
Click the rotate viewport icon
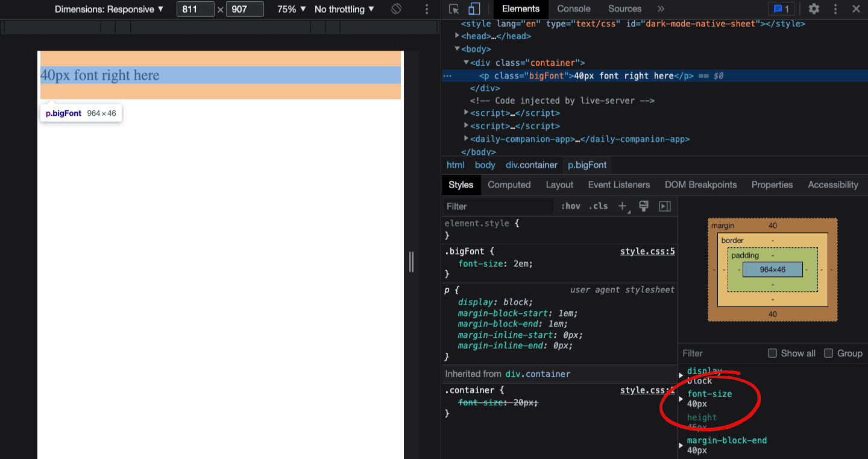point(397,9)
